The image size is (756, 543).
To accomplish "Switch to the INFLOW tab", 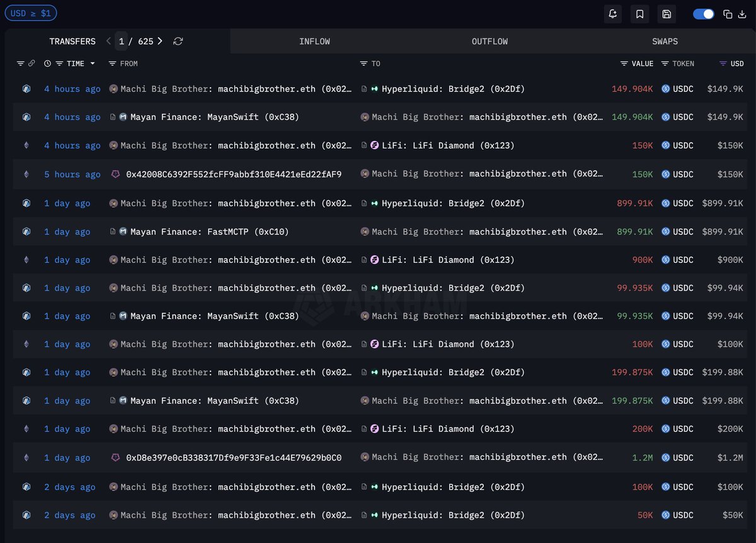I will (x=314, y=42).
